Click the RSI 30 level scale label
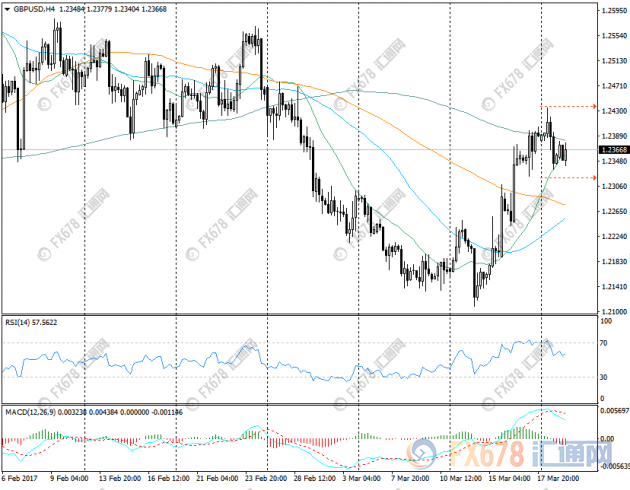 click(x=602, y=378)
